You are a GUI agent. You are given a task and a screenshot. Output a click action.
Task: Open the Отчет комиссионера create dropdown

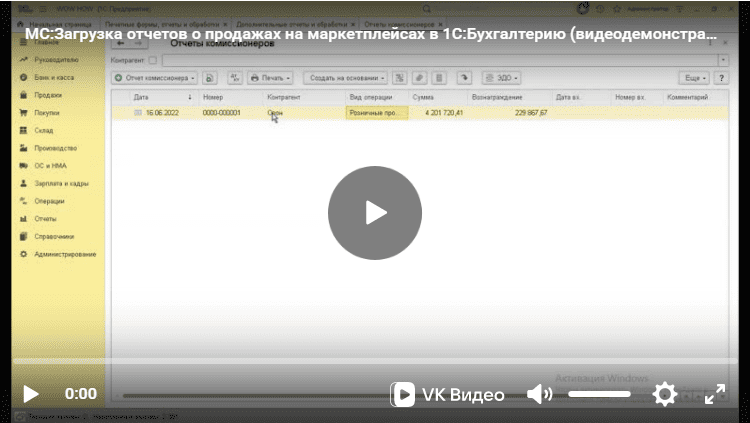154,78
